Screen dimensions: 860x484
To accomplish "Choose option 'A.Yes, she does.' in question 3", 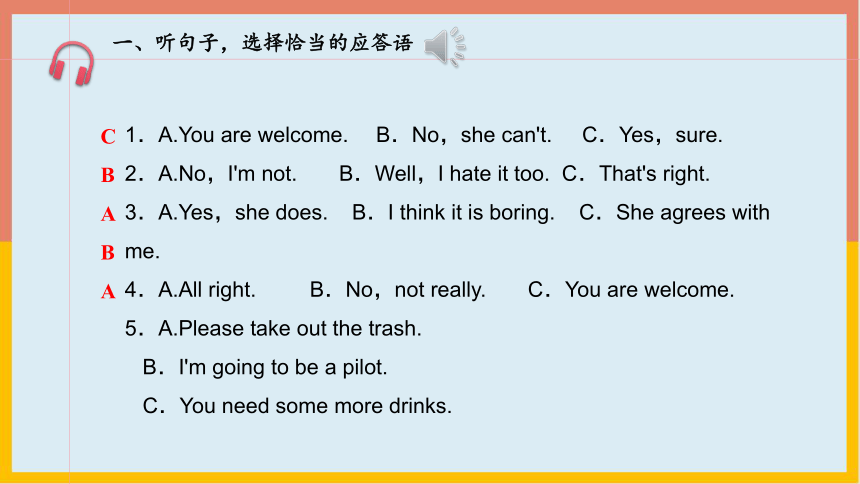I will point(242,213).
